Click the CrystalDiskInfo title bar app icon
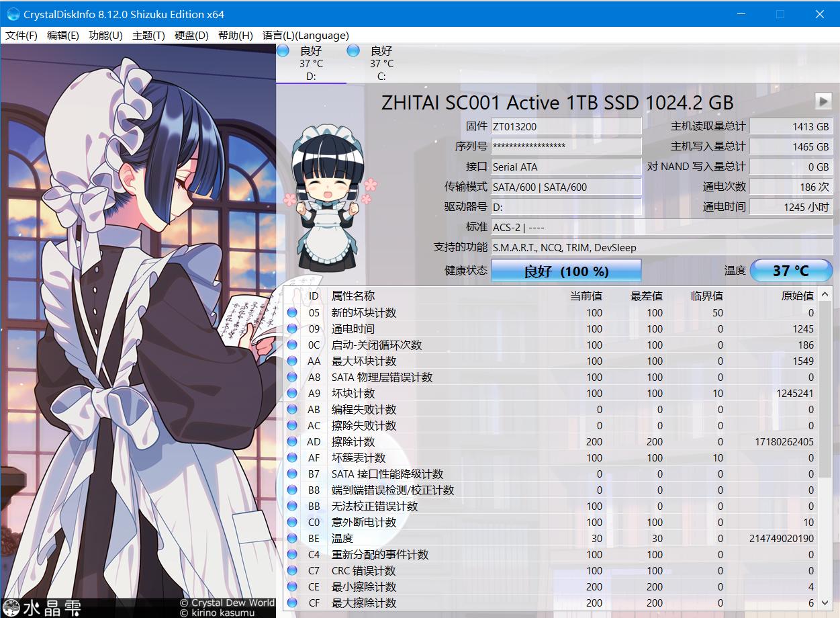This screenshot has width=840, height=618. point(13,13)
